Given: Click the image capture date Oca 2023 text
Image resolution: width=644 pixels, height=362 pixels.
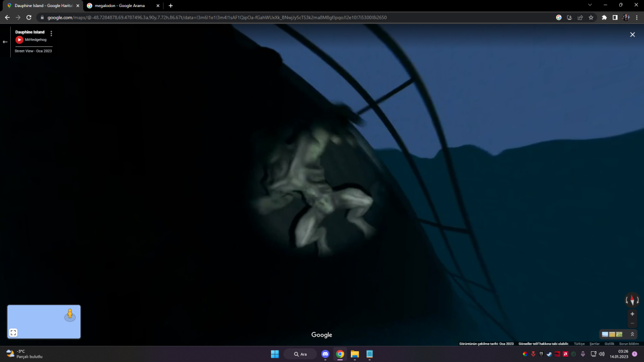Looking at the screenshot, I should [x=486, y=344].
